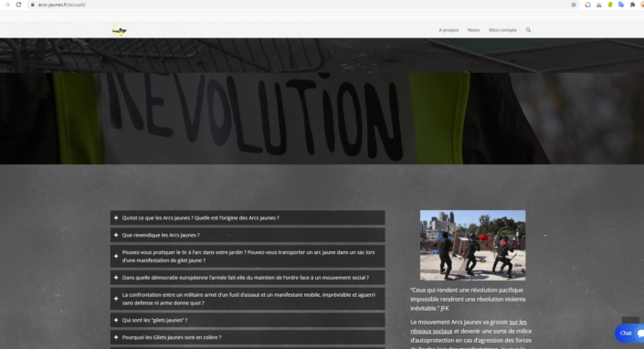Screen dimensions: 644x349
Task: Click the Arcs jaunes site logo
Action: pyautogui.click(x=120, y=30)
